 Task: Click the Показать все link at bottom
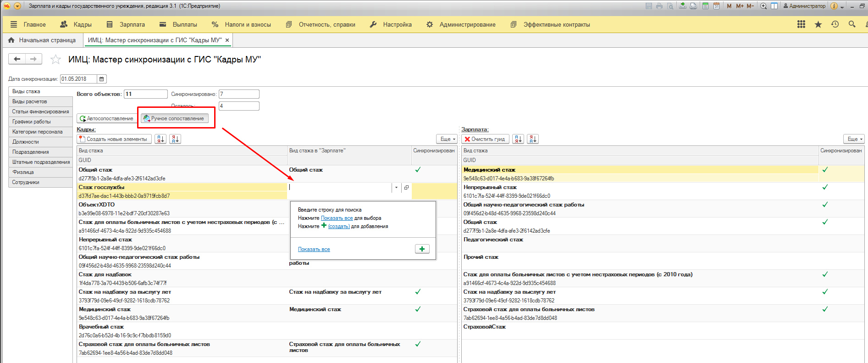tap(314, 249)
